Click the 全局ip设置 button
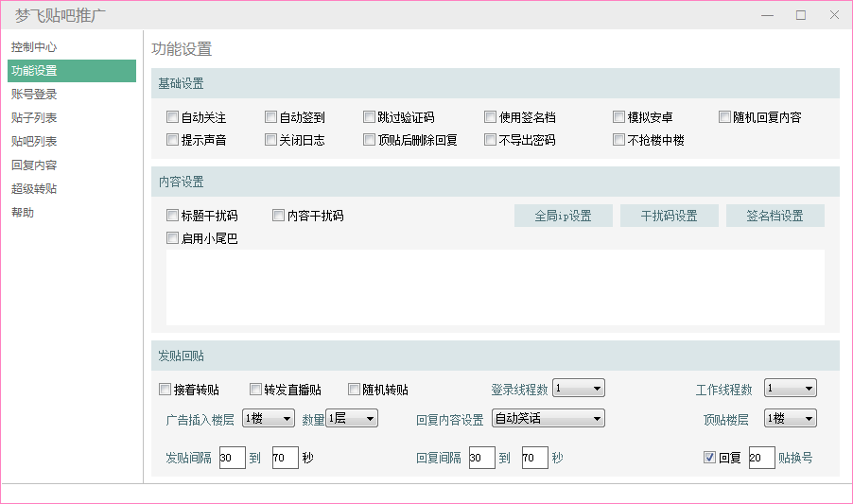Screen dimensions: 853x504 point(563,216)
